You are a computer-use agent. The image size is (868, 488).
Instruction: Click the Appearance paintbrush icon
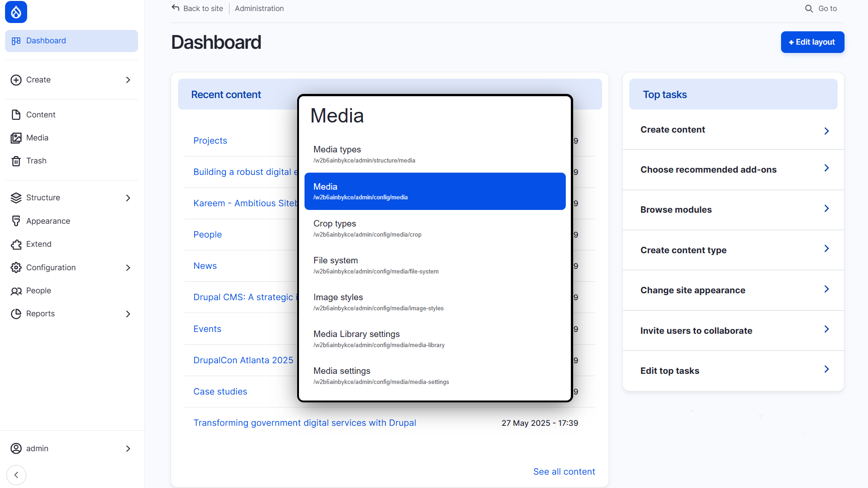click(16, 221)
